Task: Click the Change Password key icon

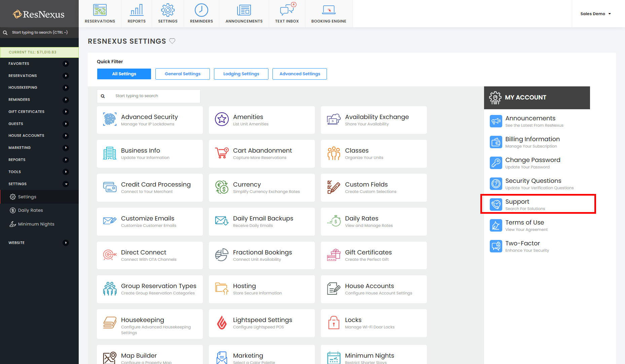Action: [x=496, y=163]
